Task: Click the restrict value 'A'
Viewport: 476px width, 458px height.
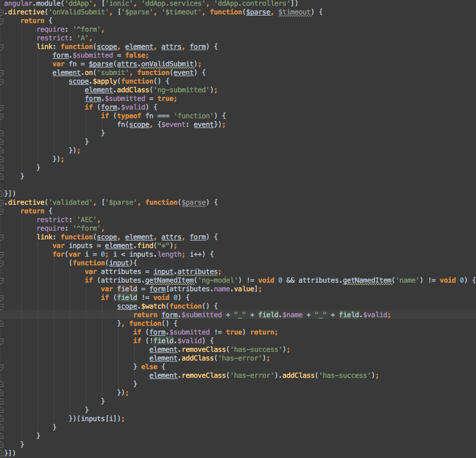Action: pyautogui.click(x=82, y=38)
